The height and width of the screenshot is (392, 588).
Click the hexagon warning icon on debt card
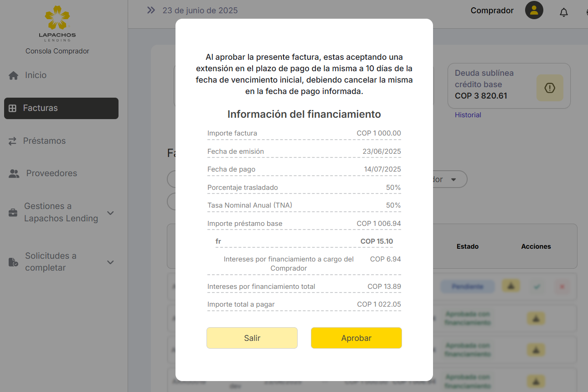coord(549,88)
